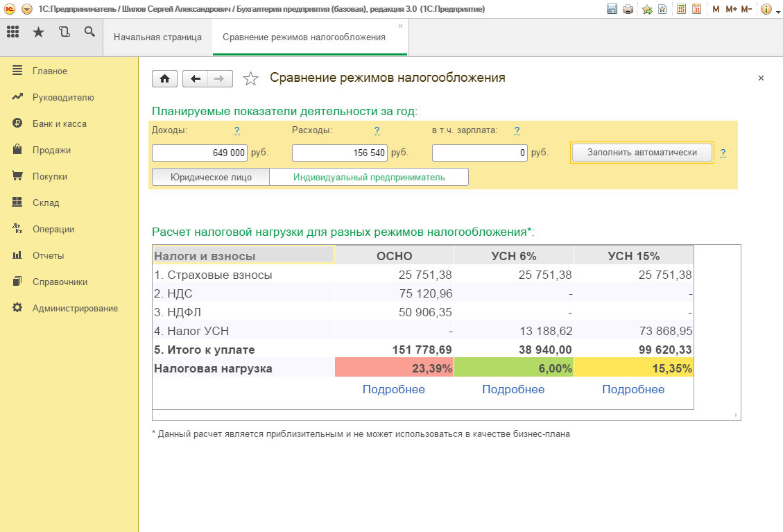Click the magnifier search icon

click(x=89, y=32)
